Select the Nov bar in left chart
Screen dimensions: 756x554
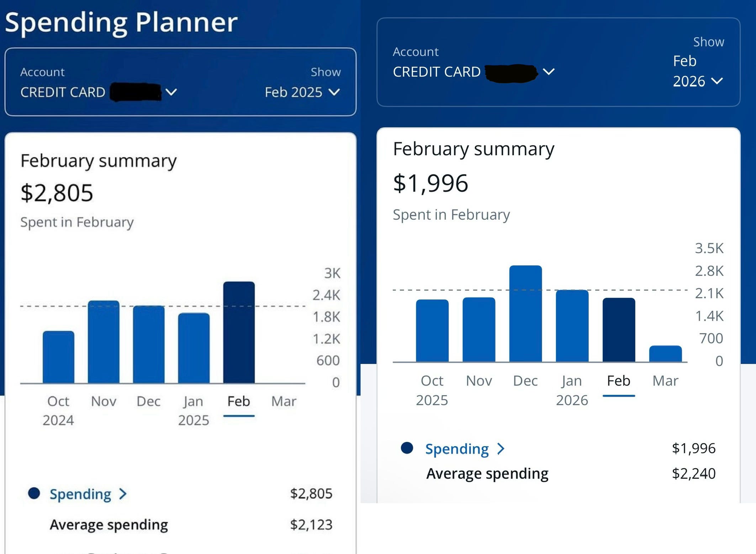(104, 342)
